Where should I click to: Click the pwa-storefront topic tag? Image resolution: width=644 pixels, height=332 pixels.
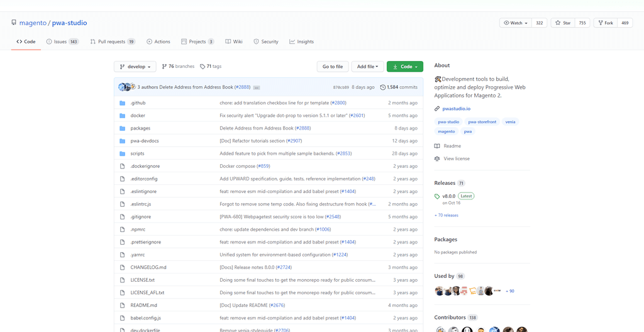482,122
